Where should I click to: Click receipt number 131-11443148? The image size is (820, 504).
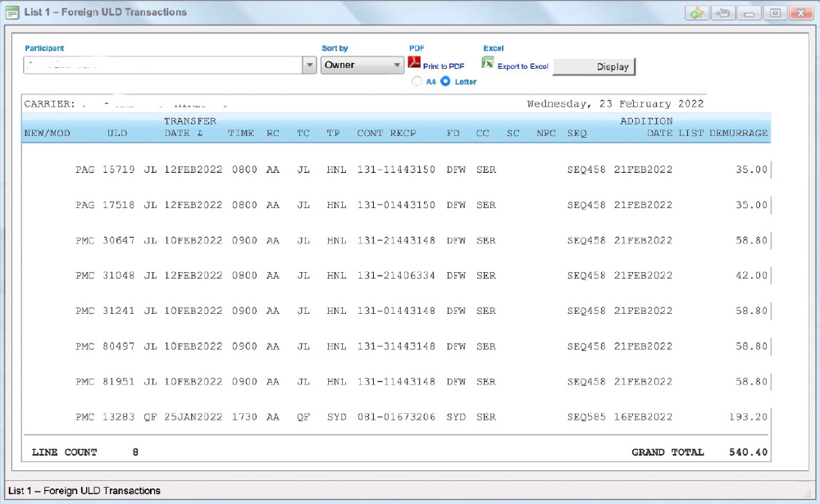pos(396,382)
